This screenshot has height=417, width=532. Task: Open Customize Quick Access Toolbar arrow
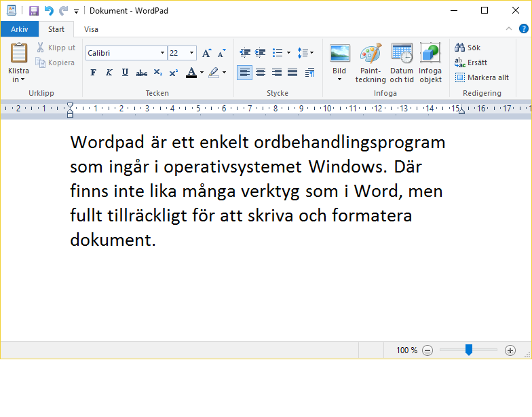tap(76, 12)
